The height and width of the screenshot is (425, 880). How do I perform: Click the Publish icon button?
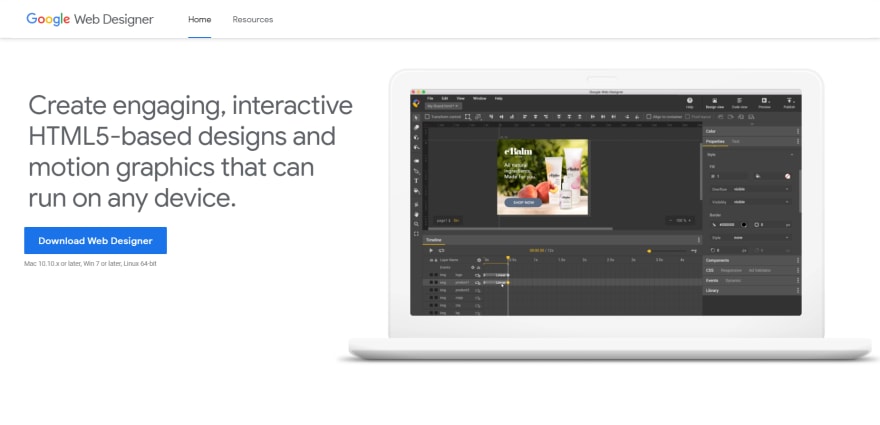[789, 103]
